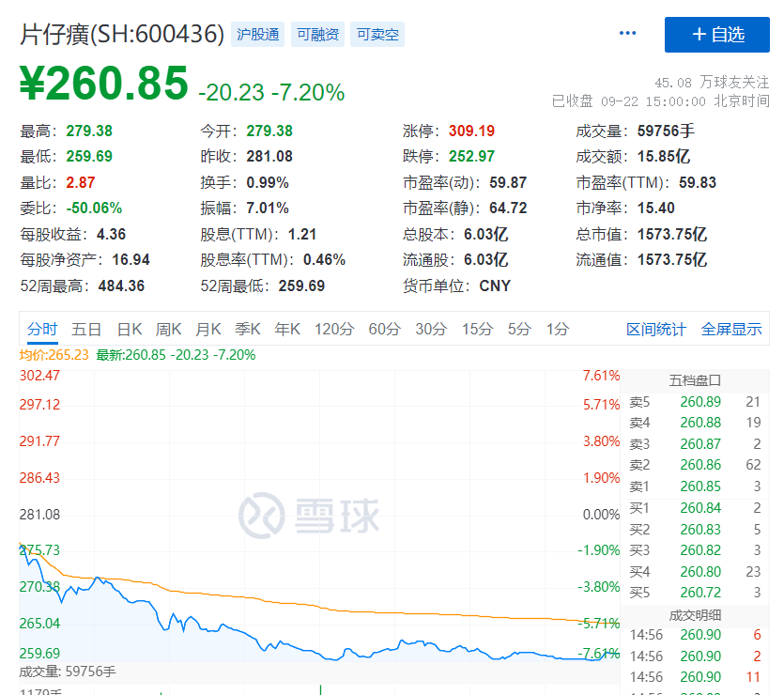Click the 委比 value -50.06%
This screenshot has height=695, width=784.
click(94, 208)
